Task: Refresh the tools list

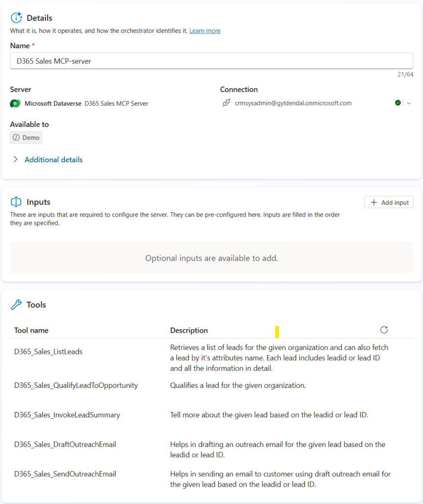Action: 384,330
